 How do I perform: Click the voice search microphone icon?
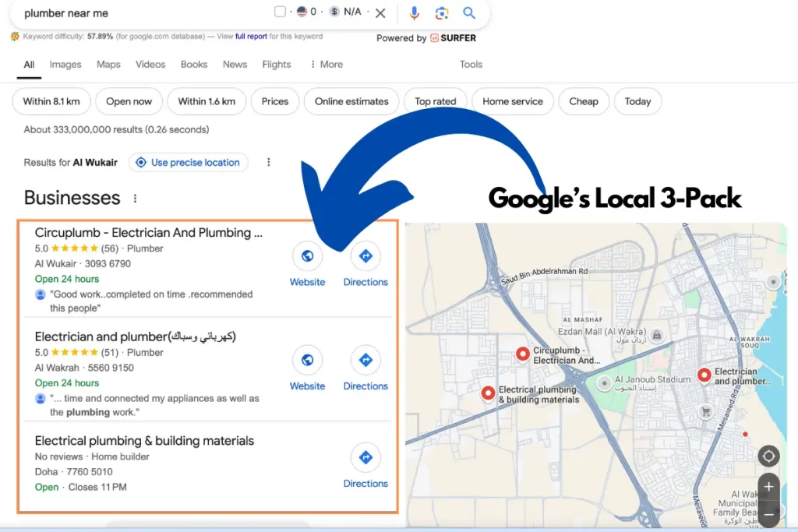click(x=415, y=13)
